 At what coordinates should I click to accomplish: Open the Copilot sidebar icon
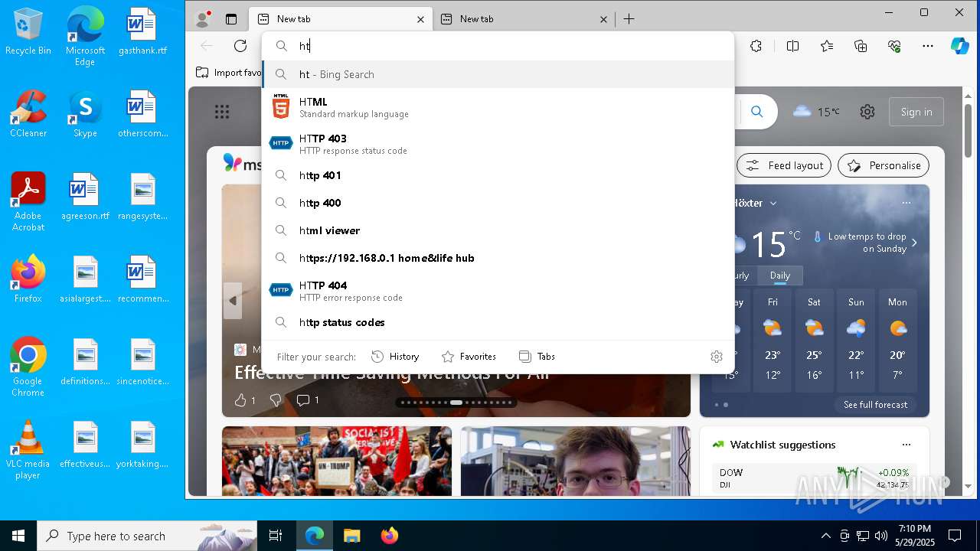960,46
